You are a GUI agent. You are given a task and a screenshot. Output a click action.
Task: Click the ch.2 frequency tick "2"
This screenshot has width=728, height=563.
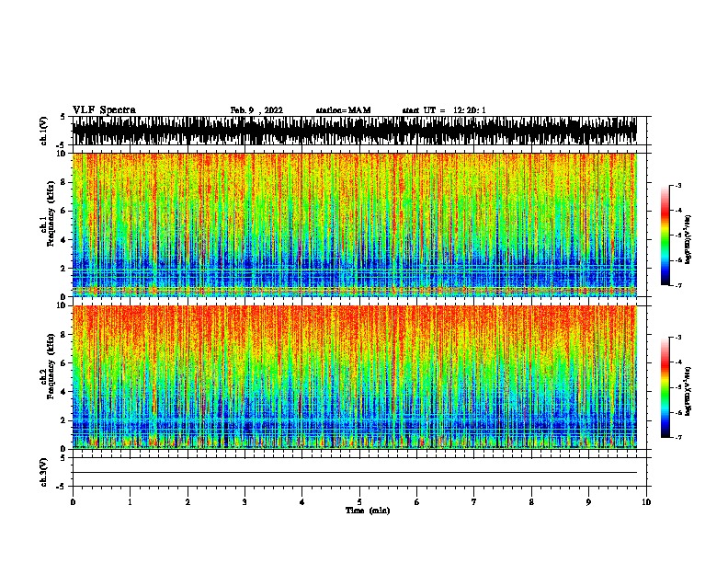point(63,420)
